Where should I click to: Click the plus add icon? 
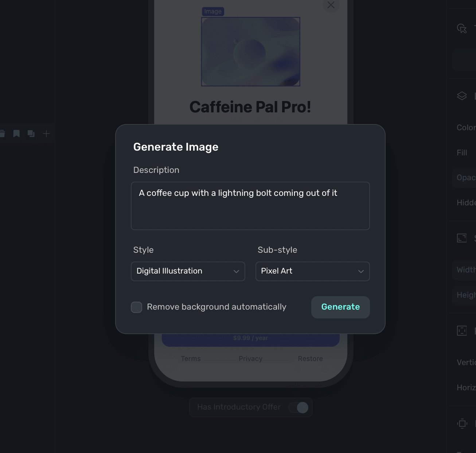(x=46, y=133)
